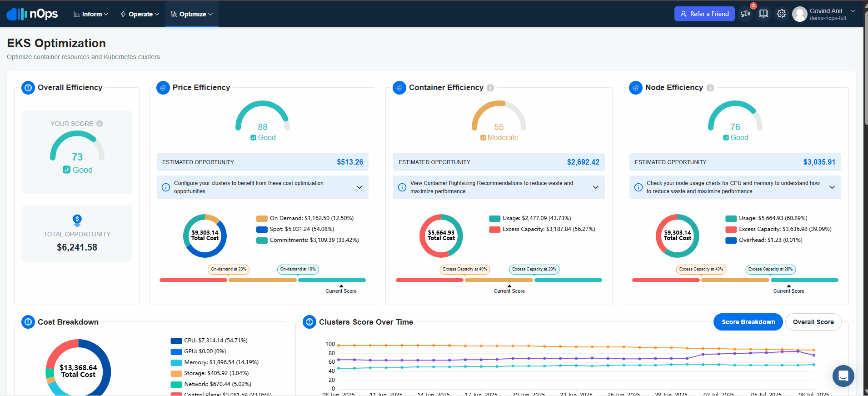Click the notification badge showing 3

(753, 6)
